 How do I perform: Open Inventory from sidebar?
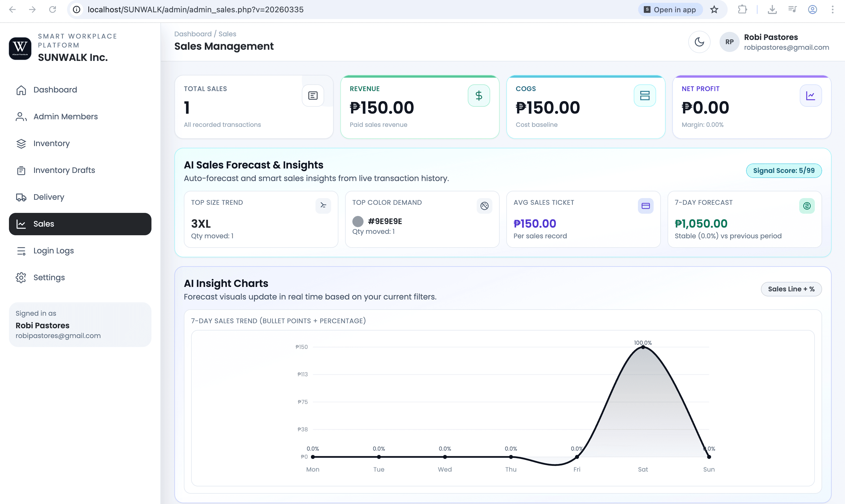tap(80, 143)
